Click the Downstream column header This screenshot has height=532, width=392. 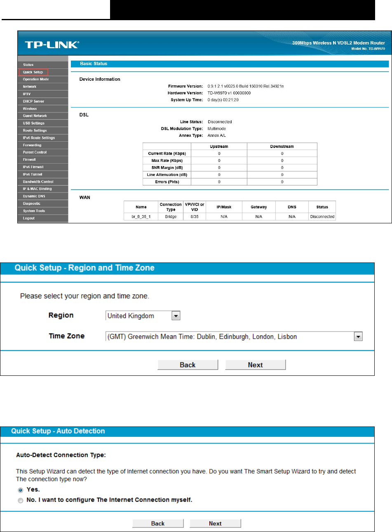pyautogui.click(x=282, y=147)
